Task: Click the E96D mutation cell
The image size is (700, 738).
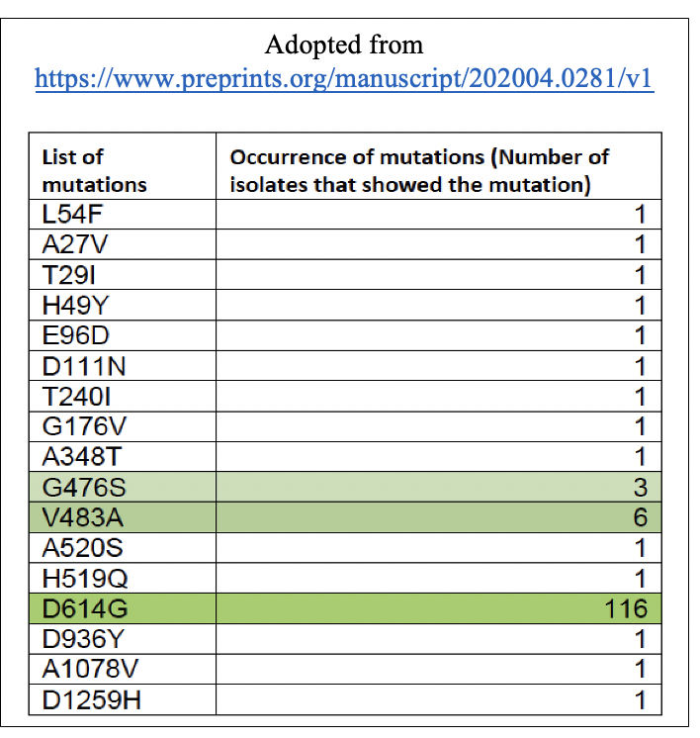Action: point(123,335)
